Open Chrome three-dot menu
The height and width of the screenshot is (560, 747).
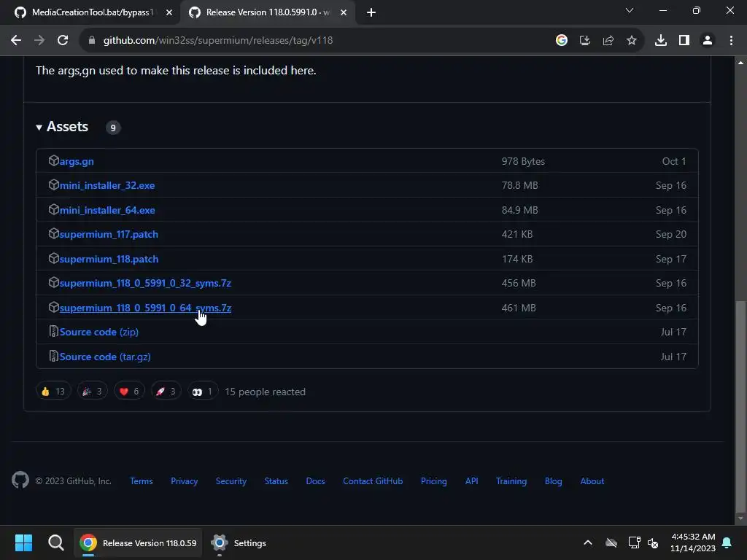(x=731, y=41)
